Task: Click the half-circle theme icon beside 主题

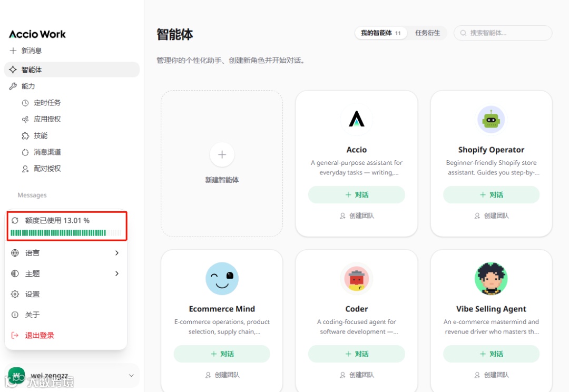Action: (15, 273)
